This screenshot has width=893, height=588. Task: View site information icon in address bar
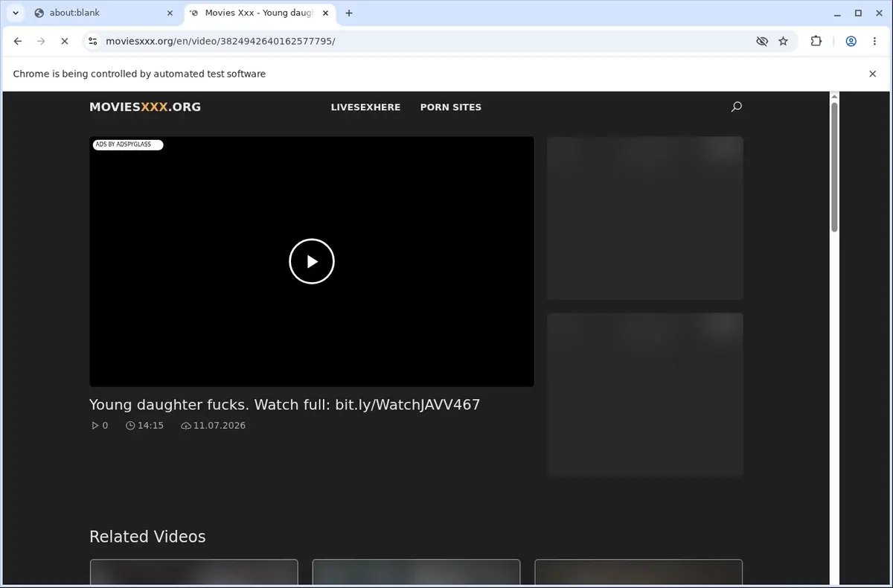(x=92, y=41)
